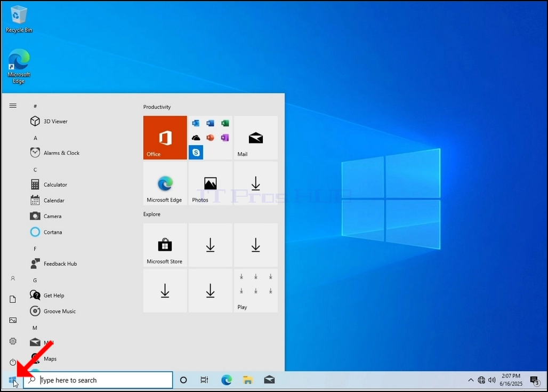Open Documents from the Start sidebar

(13, 299)
